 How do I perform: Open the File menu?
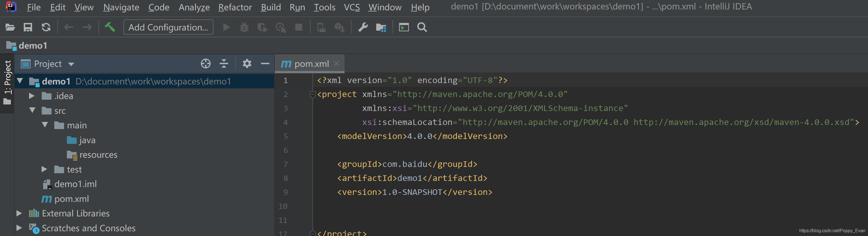point(34,7)
